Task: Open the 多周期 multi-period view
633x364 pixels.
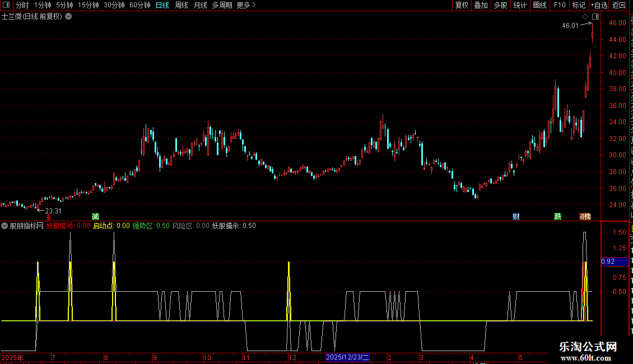Action: coord(222,5)
